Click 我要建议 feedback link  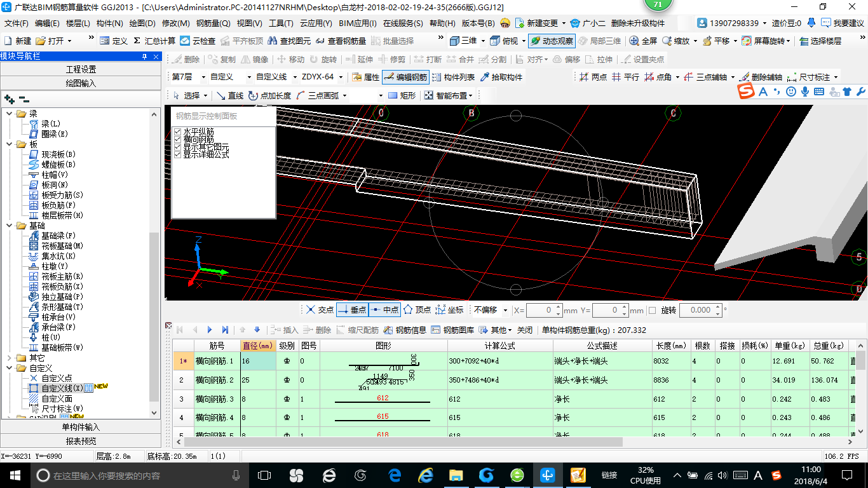tap(843, 23)
